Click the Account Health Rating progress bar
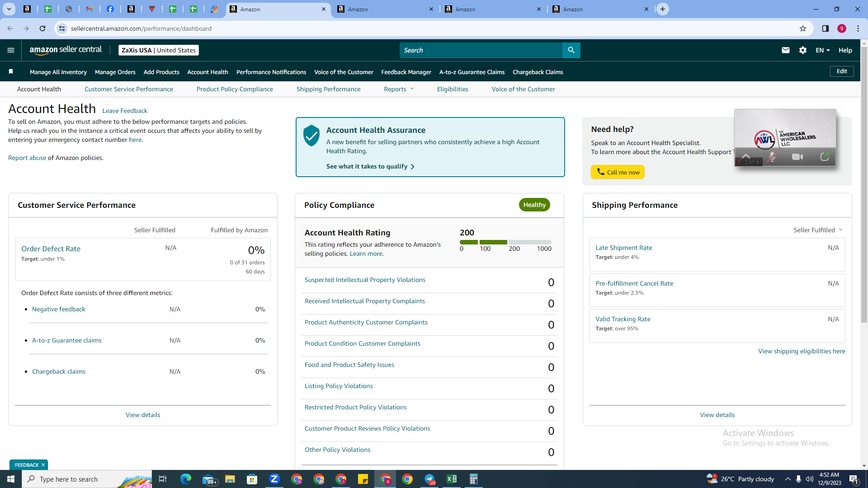Image resolution: width=868 pixels, height=488 pixels. pos(505,242)
